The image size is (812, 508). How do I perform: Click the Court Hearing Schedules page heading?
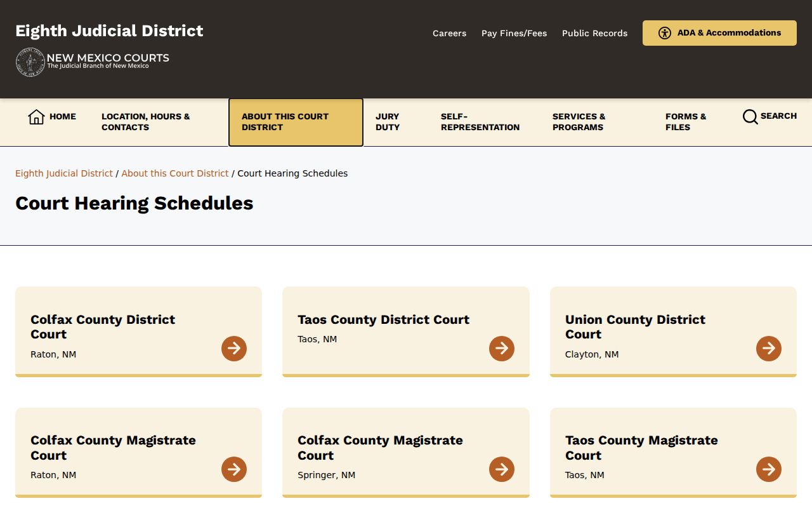pos(134,203)
